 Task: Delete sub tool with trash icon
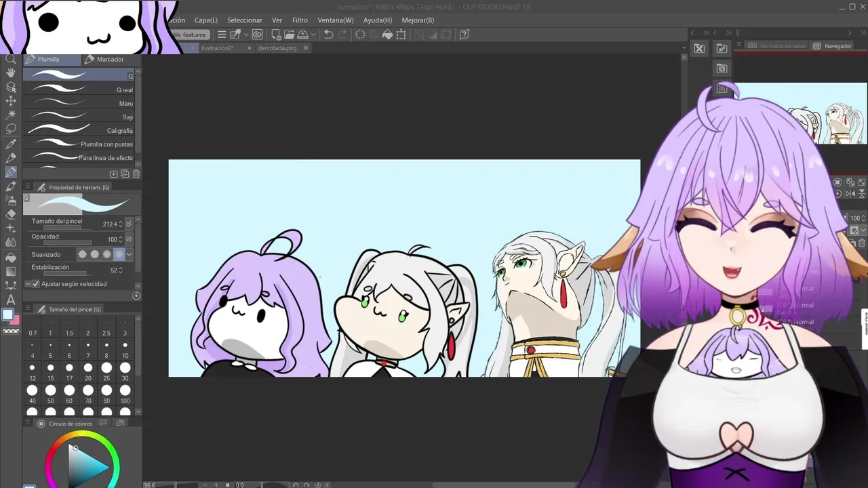pyautogui.click(x=136, y=174)
